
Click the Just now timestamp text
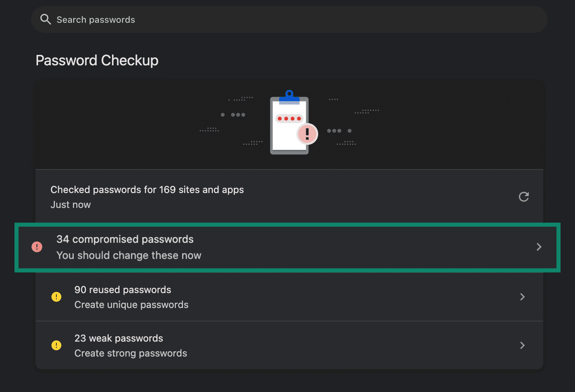pos(71,205)
